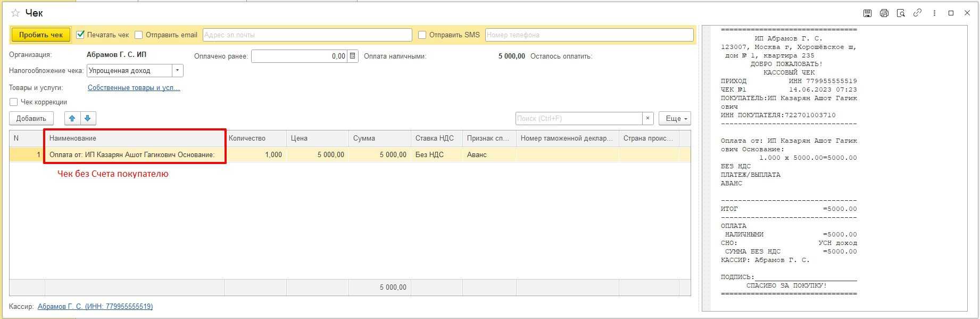Click ИНН ПОКУПАТЕЛЯ line in receipt preview
The width and height of the screenshot is (980, 319).
(x=778, y=115)
